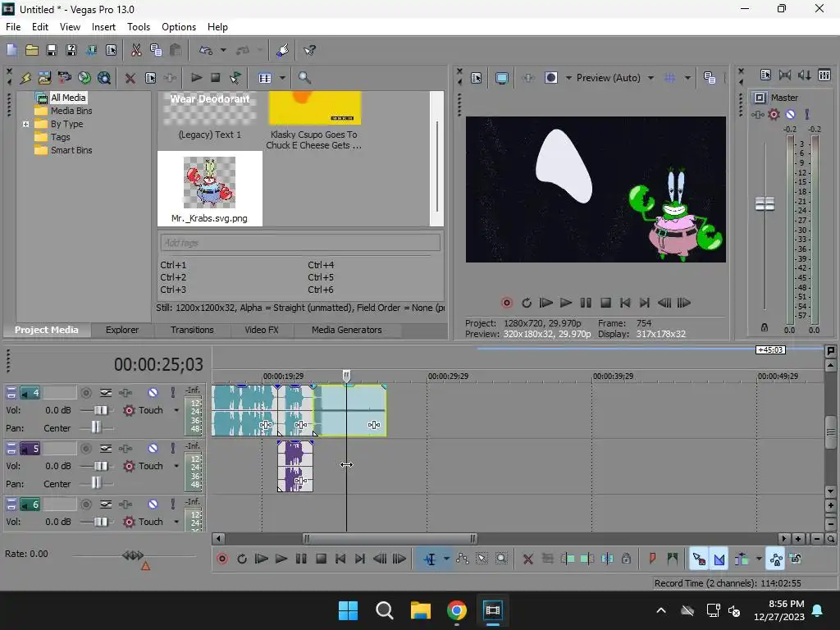Open a project with the folder icon

tap(32, 50)
